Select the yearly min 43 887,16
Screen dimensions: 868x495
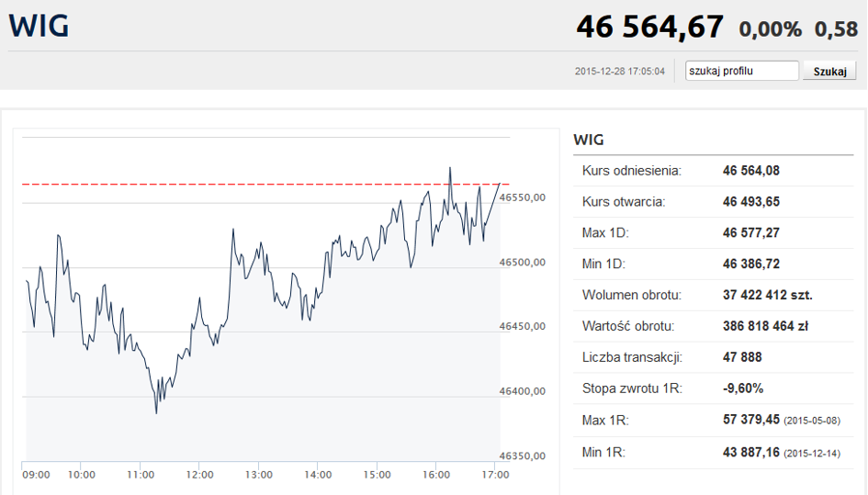pyautogui.click(x=750, y=452)
